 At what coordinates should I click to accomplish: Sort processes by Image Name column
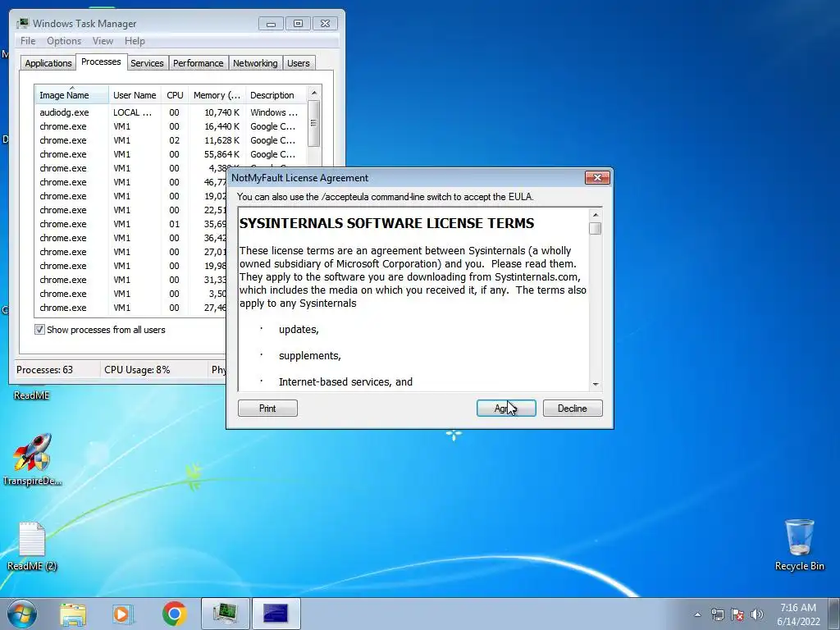(x=72, y=95)
